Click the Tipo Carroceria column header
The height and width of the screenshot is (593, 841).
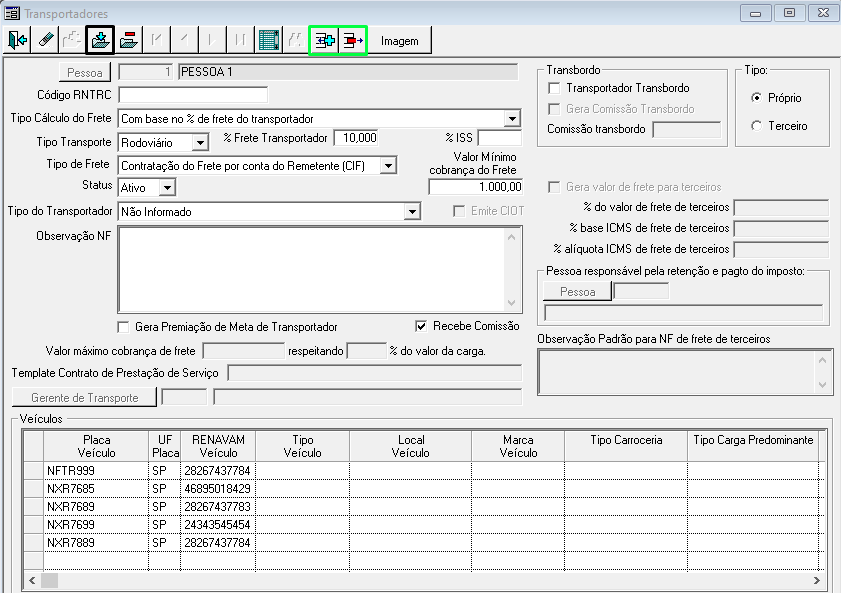pyautogui.click(x=626, y=446)
